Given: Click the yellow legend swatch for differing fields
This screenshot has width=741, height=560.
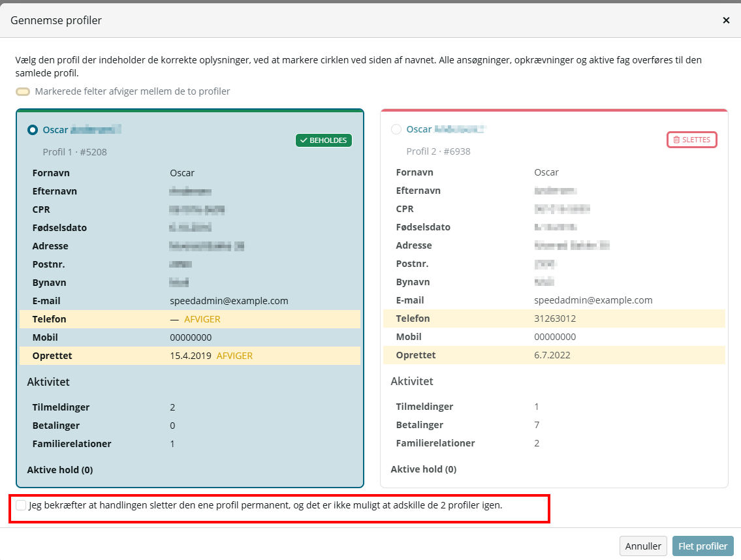Looking at the screenshot, I should pyautogui.click(x=23, y=91).
